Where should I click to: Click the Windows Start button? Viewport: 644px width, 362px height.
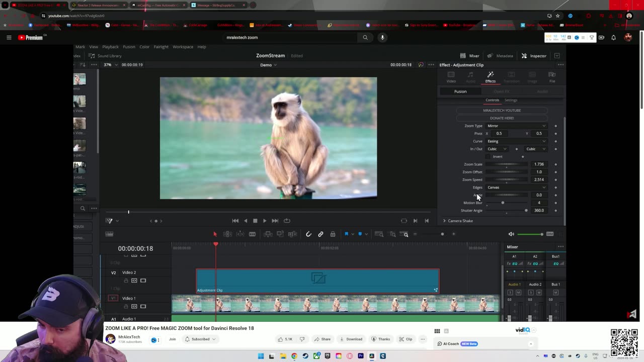261,356
